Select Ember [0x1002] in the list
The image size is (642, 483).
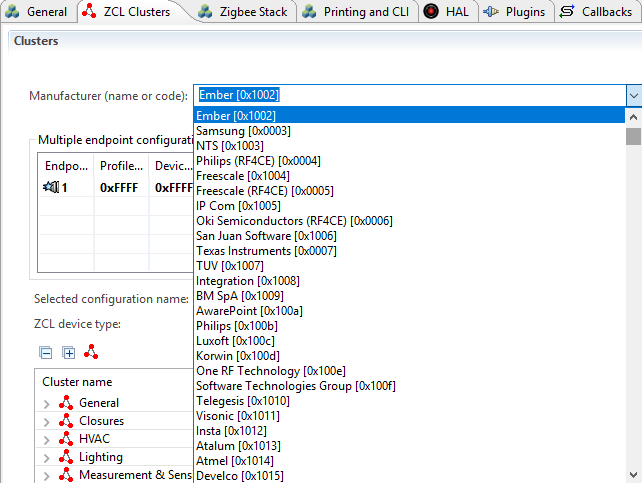pyautogui.click(x=409, y=115)
